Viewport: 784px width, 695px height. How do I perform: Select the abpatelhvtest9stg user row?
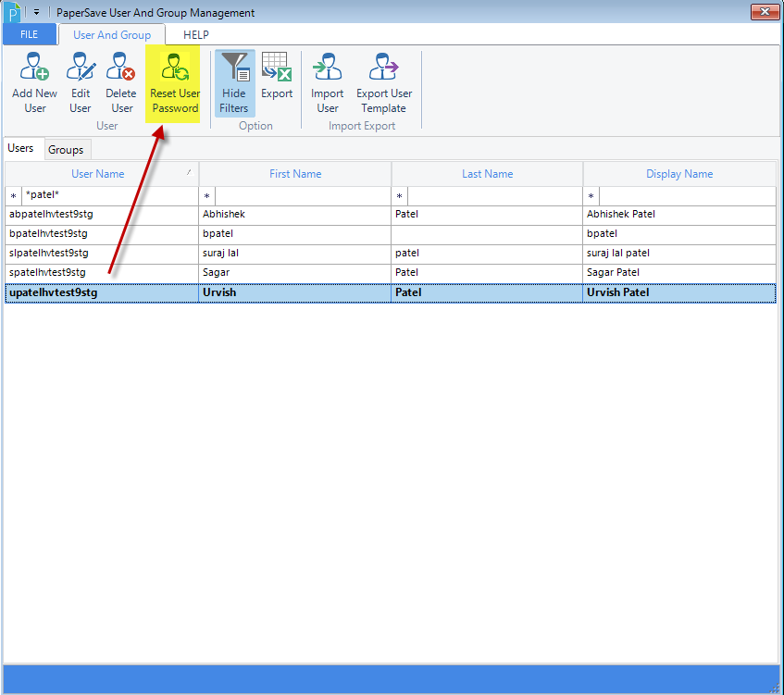[x=391, y=215]
